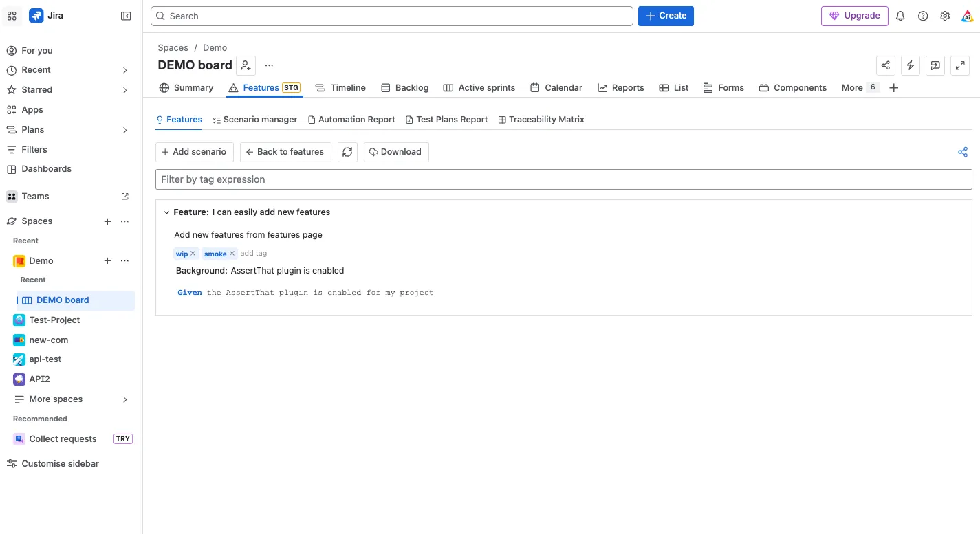Click the automation lightning bolt icon
Image resolution: width=980 pixels, height=534 pixels.
[911, 65]
